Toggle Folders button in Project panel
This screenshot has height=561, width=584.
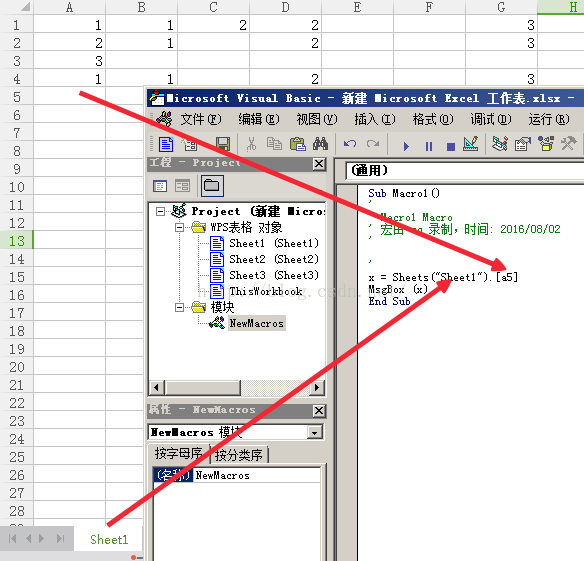point(212,186)
